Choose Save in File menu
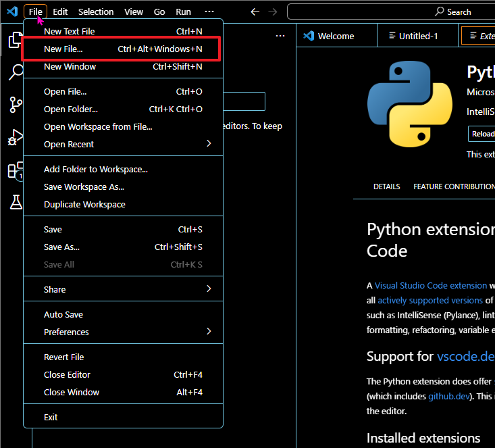The height and width of the screenshot is (448, 495). coord(123,229)
